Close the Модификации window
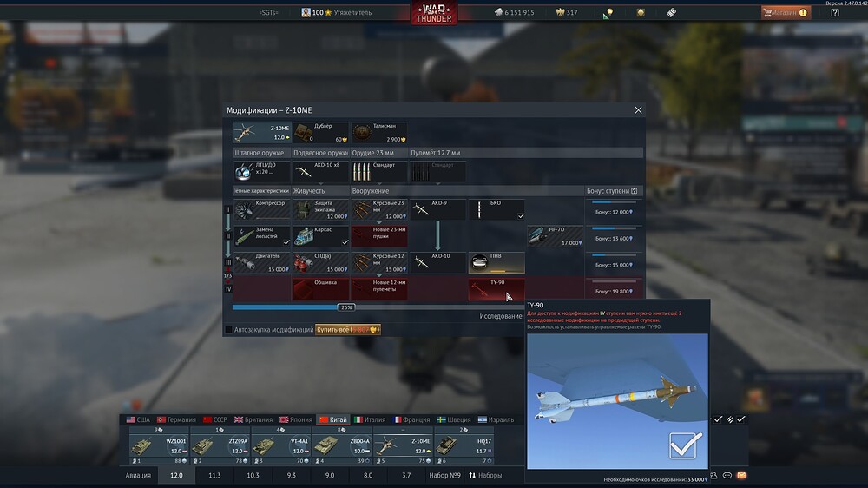The image size is (868, 488). [638, 110]
